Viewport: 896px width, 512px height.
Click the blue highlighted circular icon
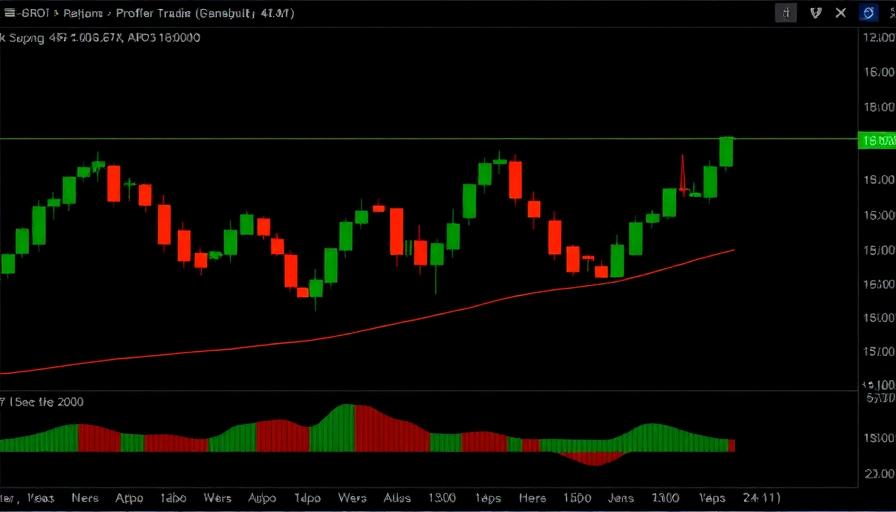coord(869,13)
